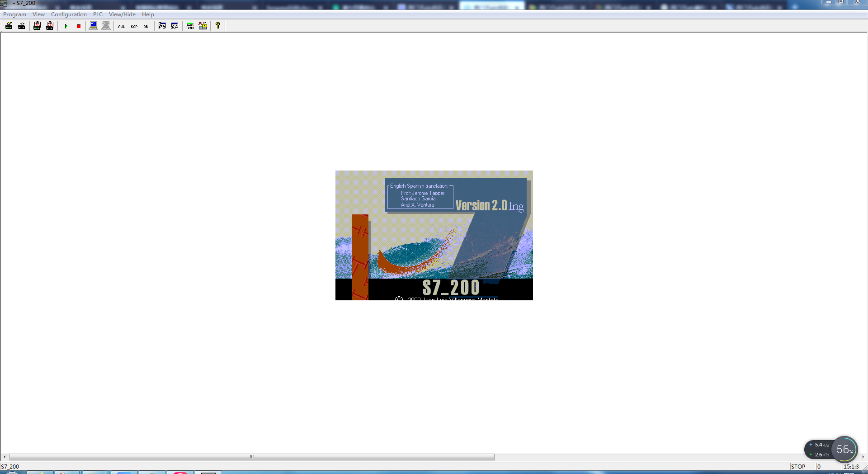The image size is (868, 474).
Task: Click the S7_200 splash image
Action: (434, 235)
